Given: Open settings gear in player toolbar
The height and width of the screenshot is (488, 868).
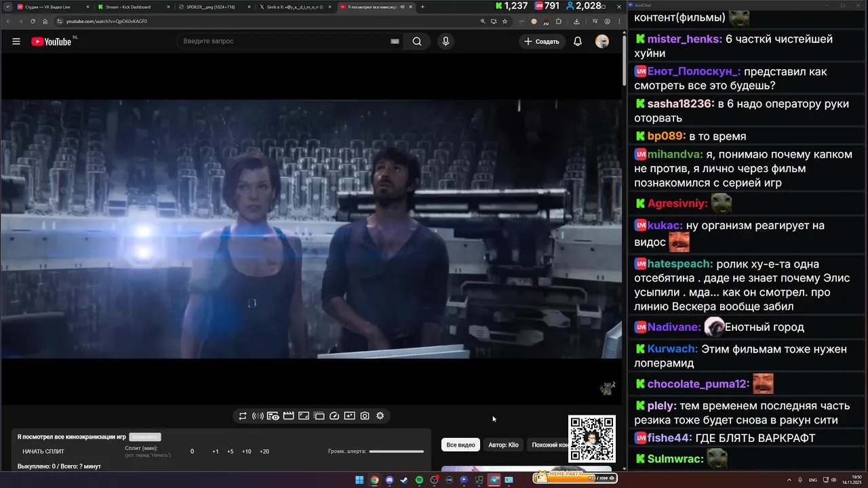Looking at the screenshot, I should (380, 416).
